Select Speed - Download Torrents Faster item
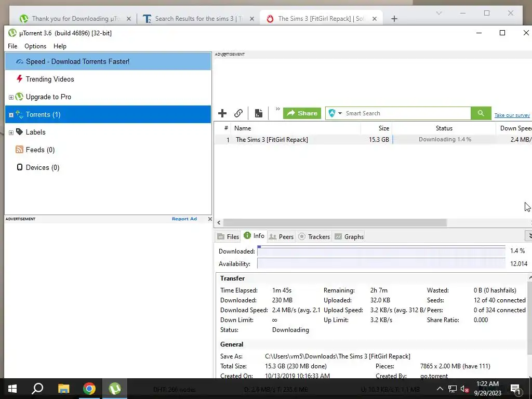The height and width of the screenshot is (399, 532). [108, 61]
